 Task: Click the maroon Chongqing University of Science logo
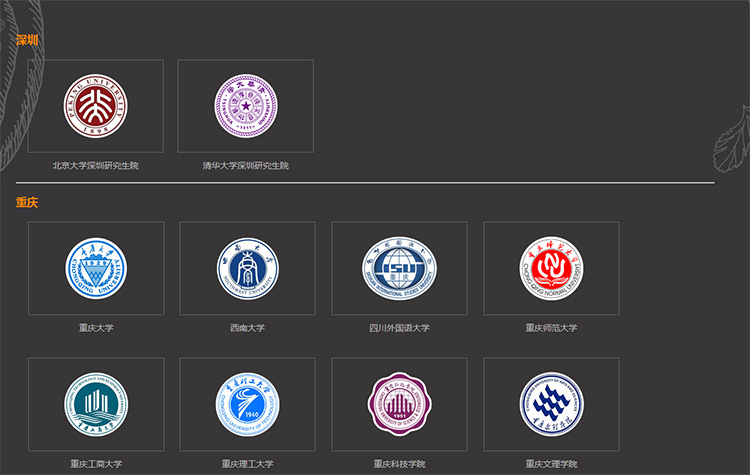(399, 404)
